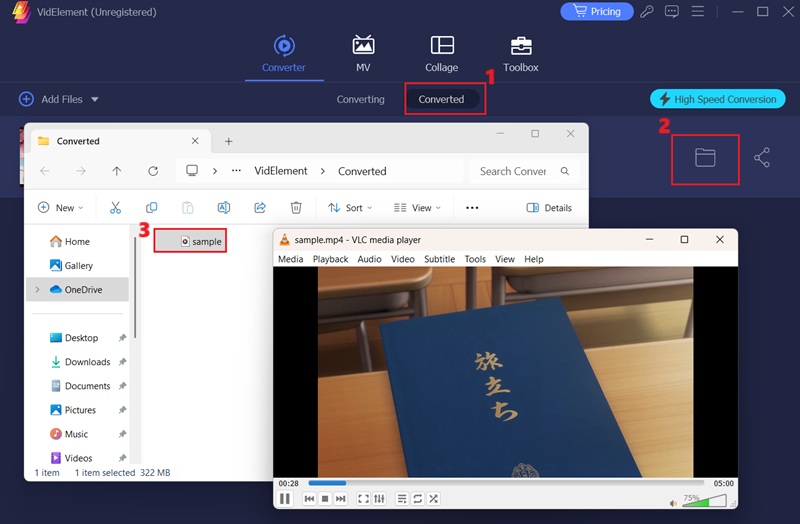Click the Pricing button
800x524 pixels.
(x=597, y=11)
